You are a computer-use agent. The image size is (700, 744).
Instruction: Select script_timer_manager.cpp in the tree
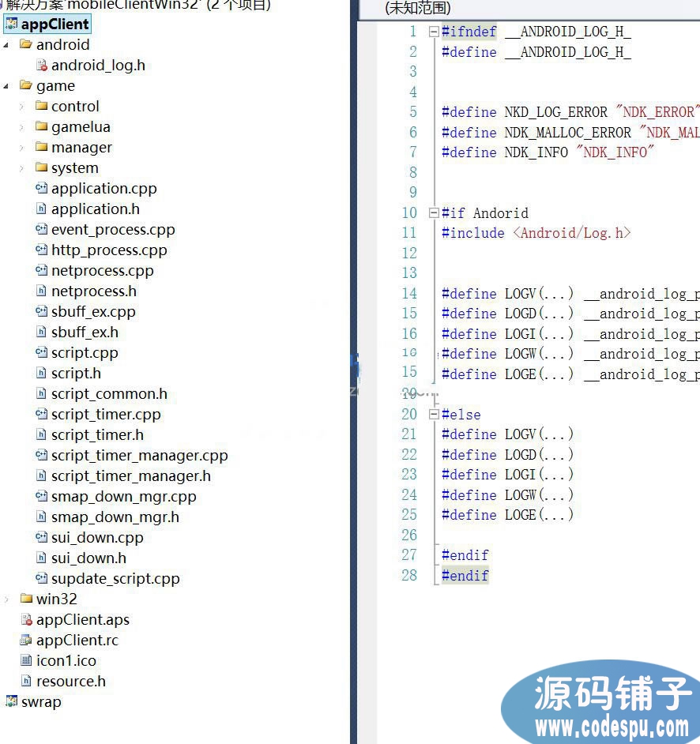pos(140,456)
